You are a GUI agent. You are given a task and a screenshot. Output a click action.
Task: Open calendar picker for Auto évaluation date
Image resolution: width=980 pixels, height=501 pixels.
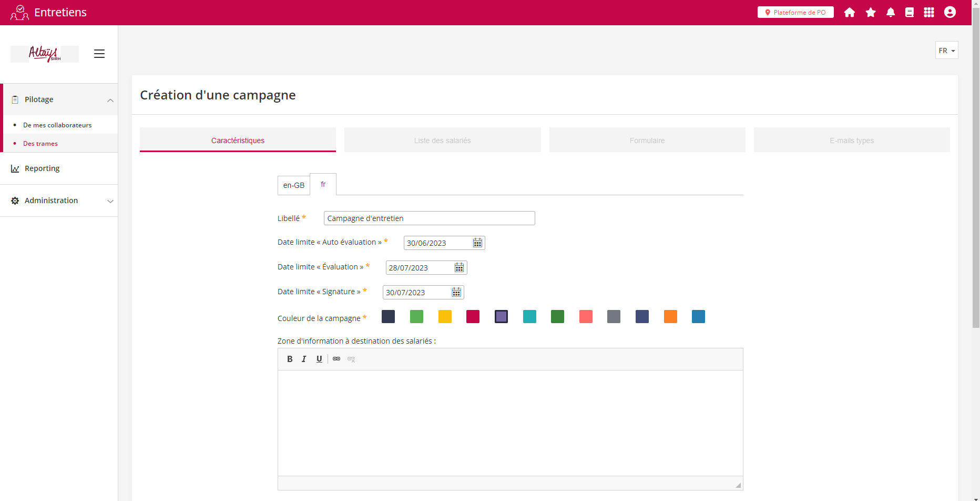click(477, 243)
